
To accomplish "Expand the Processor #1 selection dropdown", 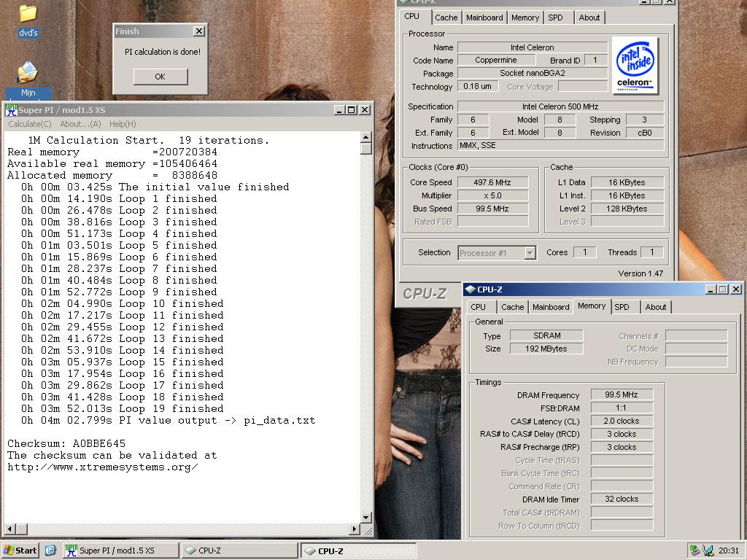I will point(530,253).
